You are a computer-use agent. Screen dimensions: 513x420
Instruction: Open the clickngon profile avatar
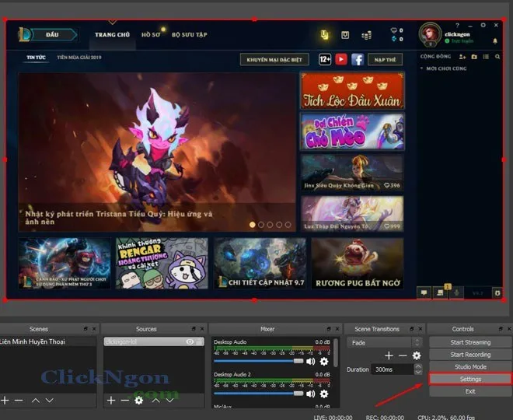pyautogui.click(x=430, y=34)
